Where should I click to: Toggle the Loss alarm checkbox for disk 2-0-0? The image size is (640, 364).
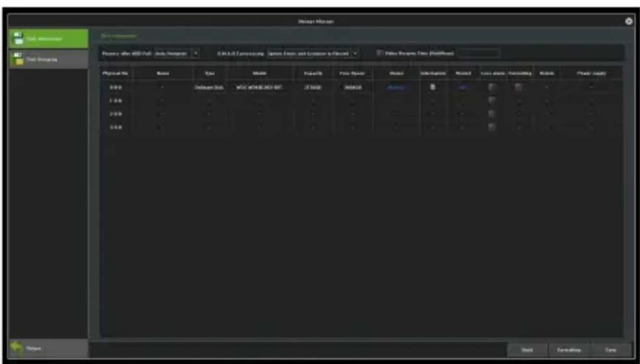492,114
